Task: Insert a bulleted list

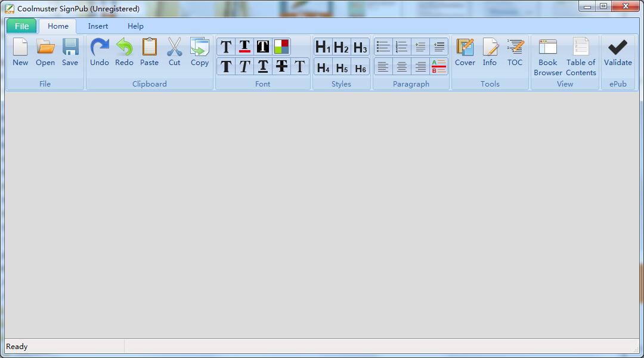Action: [383, 47]
